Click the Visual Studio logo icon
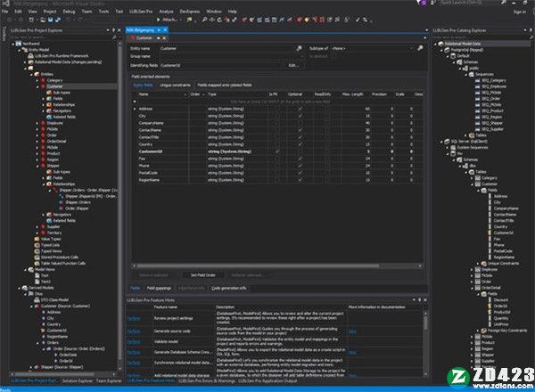The image size is (535, 392). click(5, 4)
